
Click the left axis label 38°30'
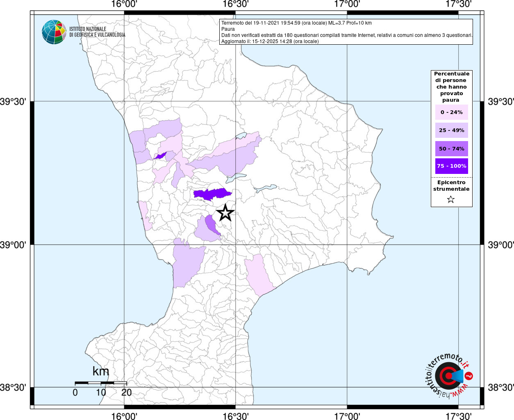pyautogui.click(x=13, y=387)
